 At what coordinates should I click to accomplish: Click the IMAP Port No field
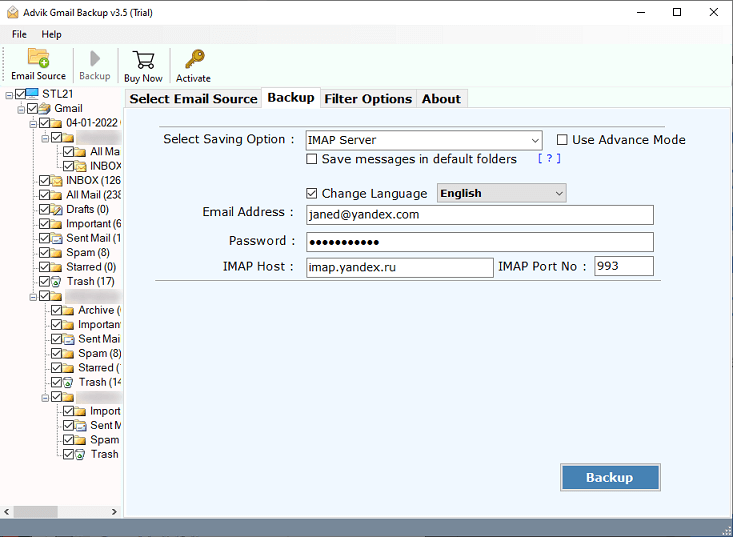[x=624, y=266]
